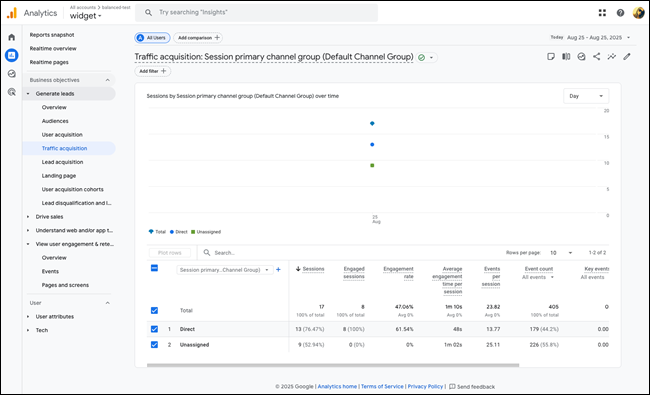This screenshot has width=650, height=395.
Task: Expand the User attributes topic
Action: (x=28, y=317)
